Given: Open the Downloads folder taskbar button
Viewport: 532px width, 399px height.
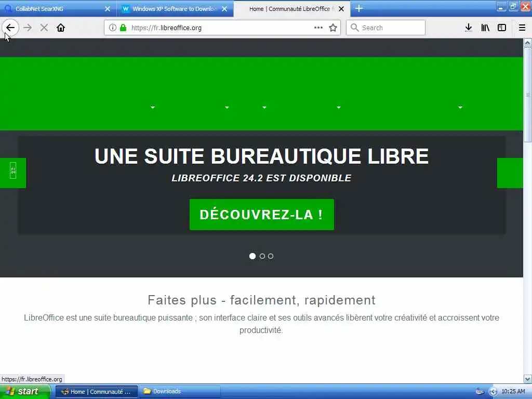Looking at the screenshot, I should (x=180, y=392).
